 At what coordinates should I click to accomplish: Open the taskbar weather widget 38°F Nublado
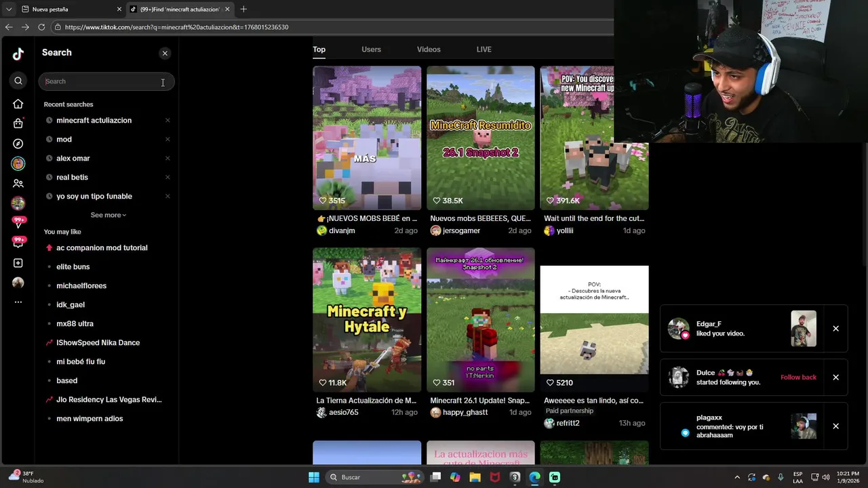27,477
